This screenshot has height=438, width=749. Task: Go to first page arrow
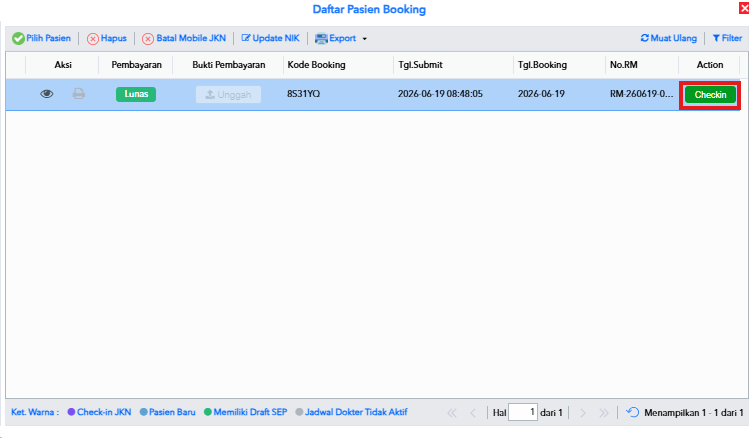452,413
